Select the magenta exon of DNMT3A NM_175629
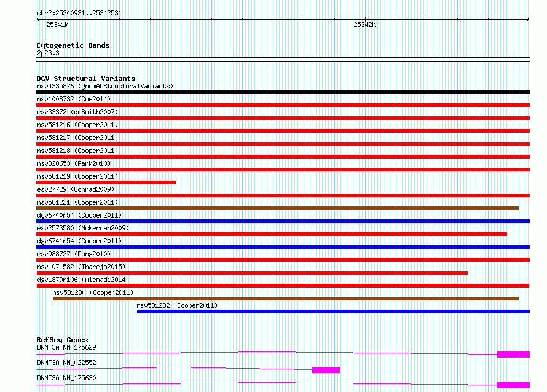547x392 pixels. [x=514, y=355]
